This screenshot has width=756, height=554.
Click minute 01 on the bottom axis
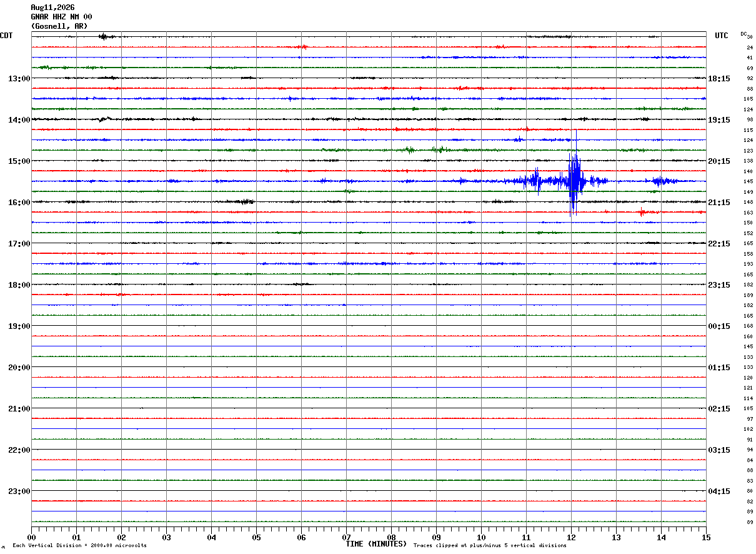pos(76,537)
